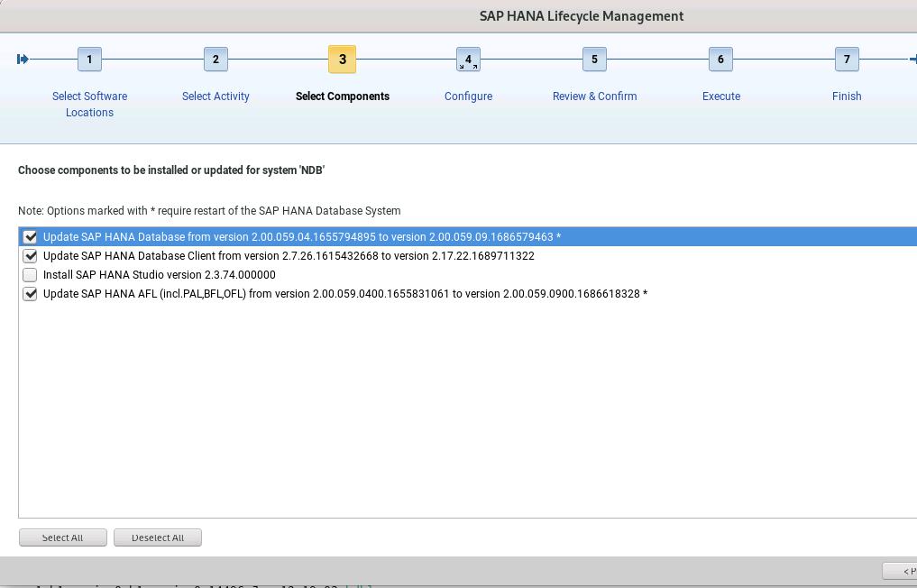
Task: Click step 2 number icon in wizard
Action: point(215,60)
